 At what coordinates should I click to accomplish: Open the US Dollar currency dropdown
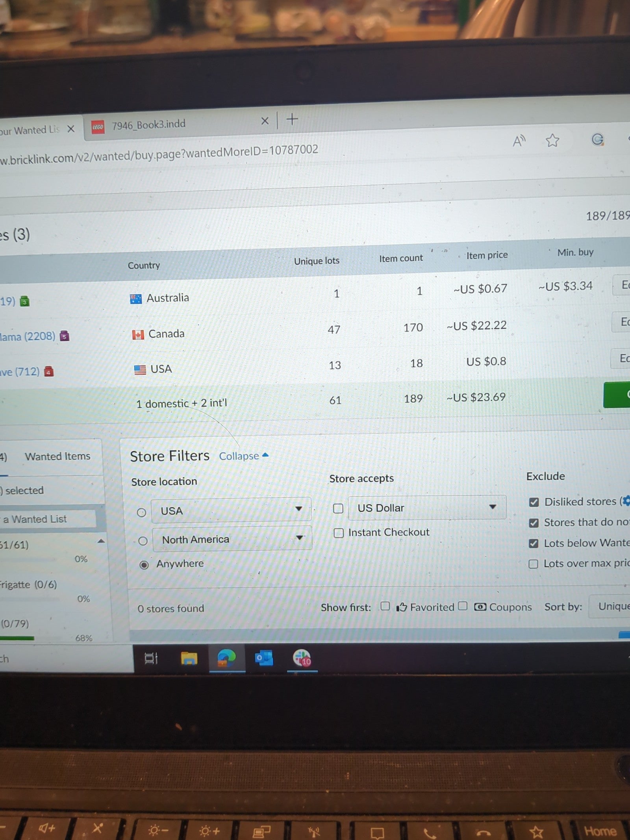coord(427,507)
